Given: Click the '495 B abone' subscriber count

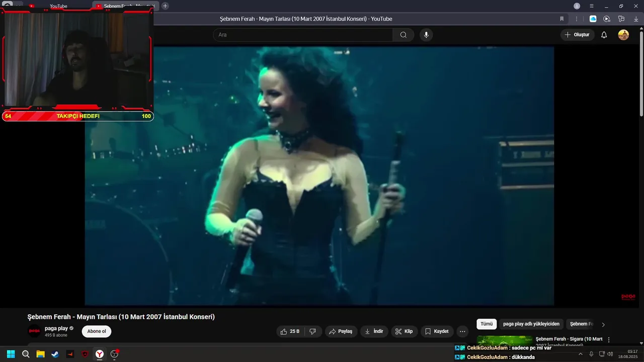Looking at the screenshot, I should tap(56, 335).
